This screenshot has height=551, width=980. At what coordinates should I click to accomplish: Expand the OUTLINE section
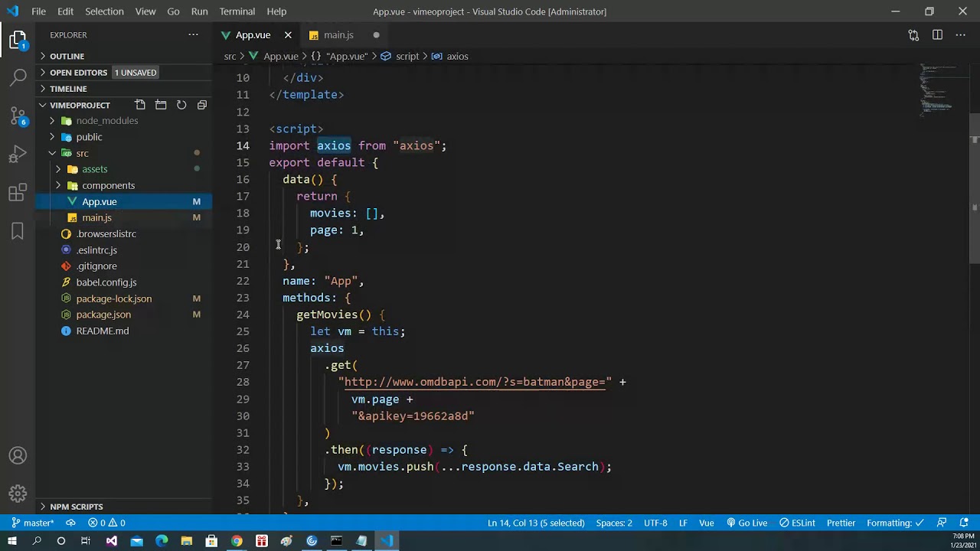pyautogui.click(x=67, y=57)
